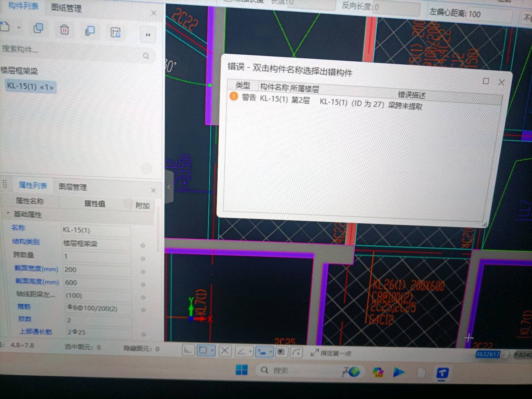
Task: Toggle 附加 checkbox for 上部通长筋 row
Action: 144,334
